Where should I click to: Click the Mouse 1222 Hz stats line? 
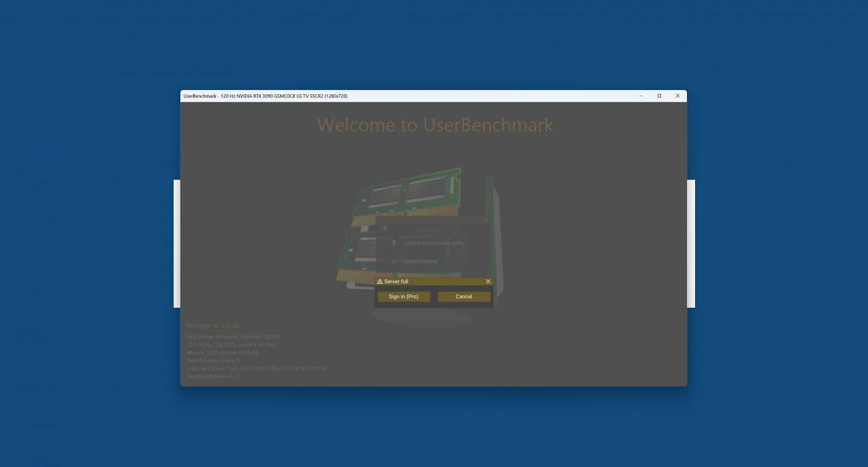tap(222, 352)
